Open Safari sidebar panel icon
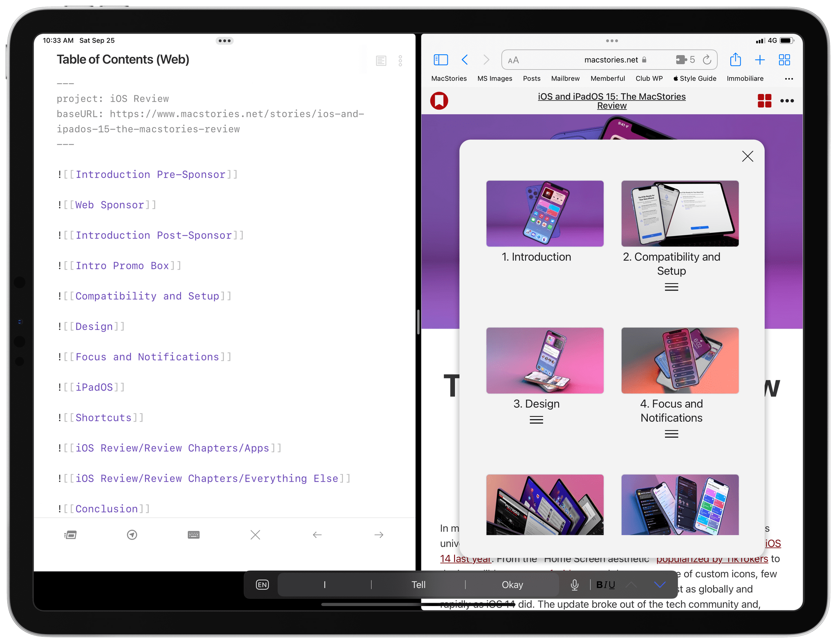 (x=441, y=60)
